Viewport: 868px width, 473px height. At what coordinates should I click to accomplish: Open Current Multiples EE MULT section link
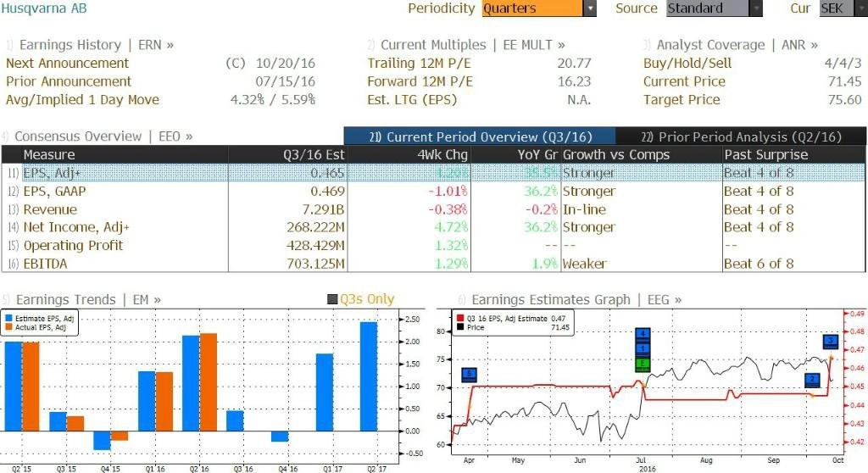coord(473,45)
